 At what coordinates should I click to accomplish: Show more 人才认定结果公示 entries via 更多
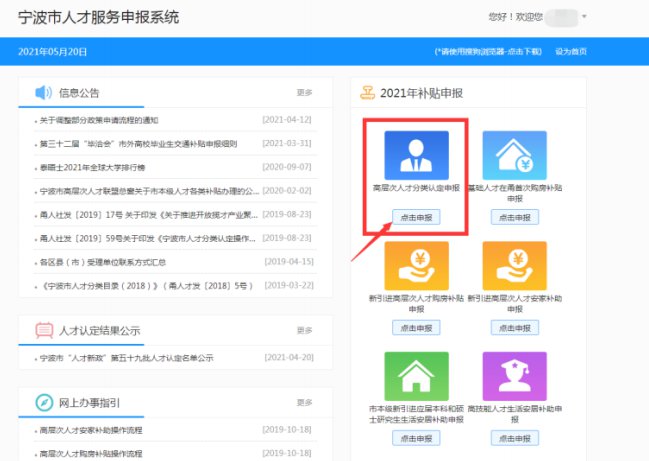pyautogui.click(x=304, y=330)
